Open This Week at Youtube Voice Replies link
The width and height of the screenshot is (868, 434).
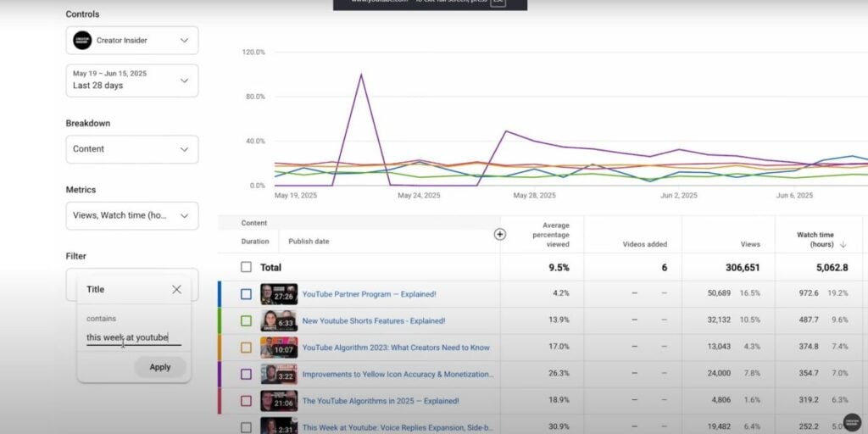(398, 427)
